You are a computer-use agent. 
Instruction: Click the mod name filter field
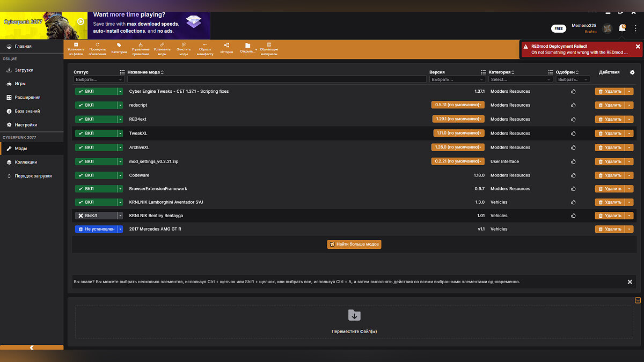click(x=276, y=79)
